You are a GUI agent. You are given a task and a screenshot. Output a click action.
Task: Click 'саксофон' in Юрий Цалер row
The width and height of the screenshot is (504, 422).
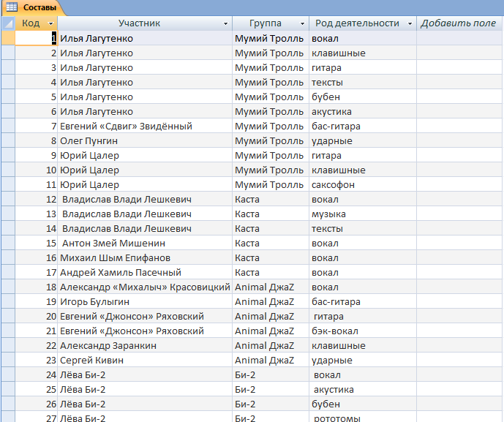pos(363,185)
